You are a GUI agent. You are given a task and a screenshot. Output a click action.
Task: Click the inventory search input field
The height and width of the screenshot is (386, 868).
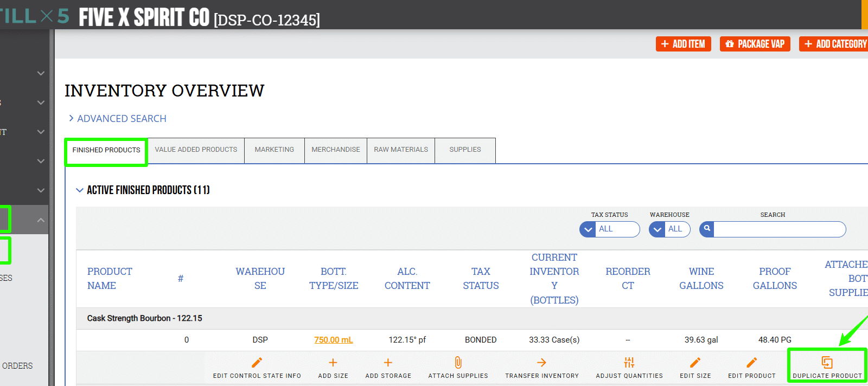tap(779, 229)
